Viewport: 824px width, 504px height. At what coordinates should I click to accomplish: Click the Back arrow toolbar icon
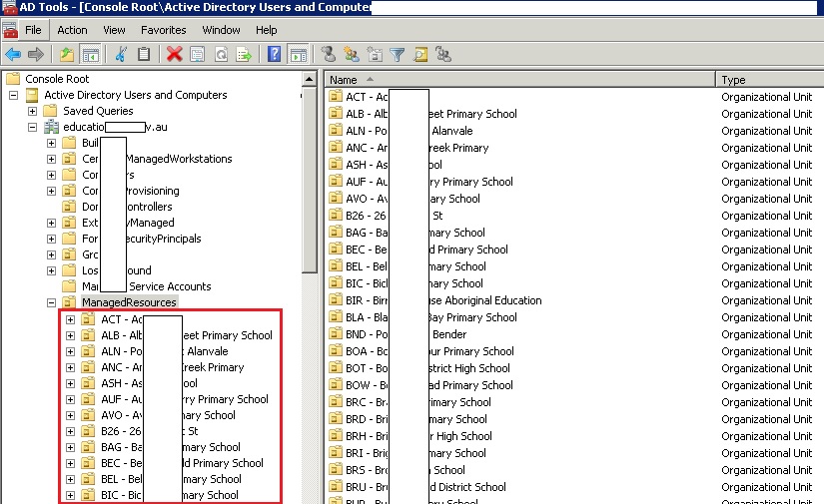click(13, 54)
